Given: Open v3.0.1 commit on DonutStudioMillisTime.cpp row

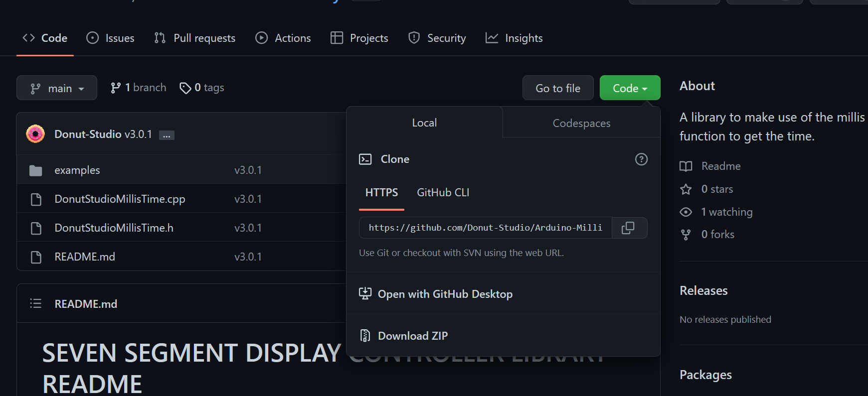Looking at the screenshot, I should pos(248,199).
